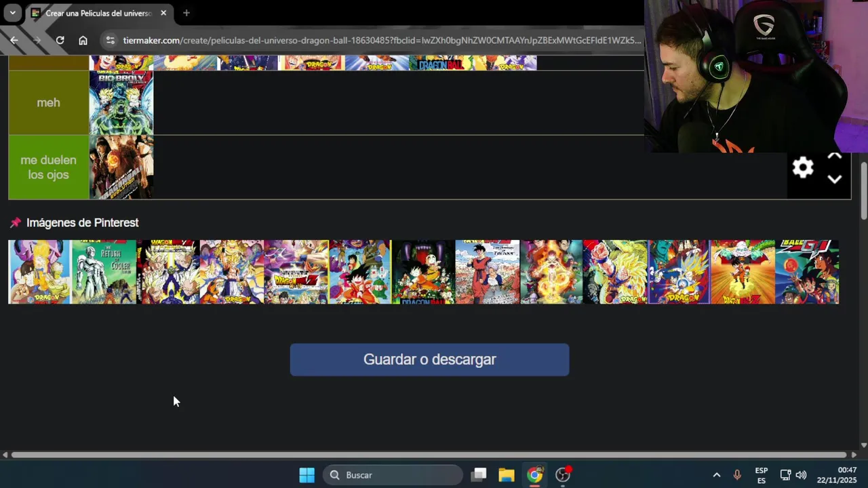The height and width of the screenshot is (488, 868).
Task: Click the Buscar taskbar search box
Action: coord(393,475)
